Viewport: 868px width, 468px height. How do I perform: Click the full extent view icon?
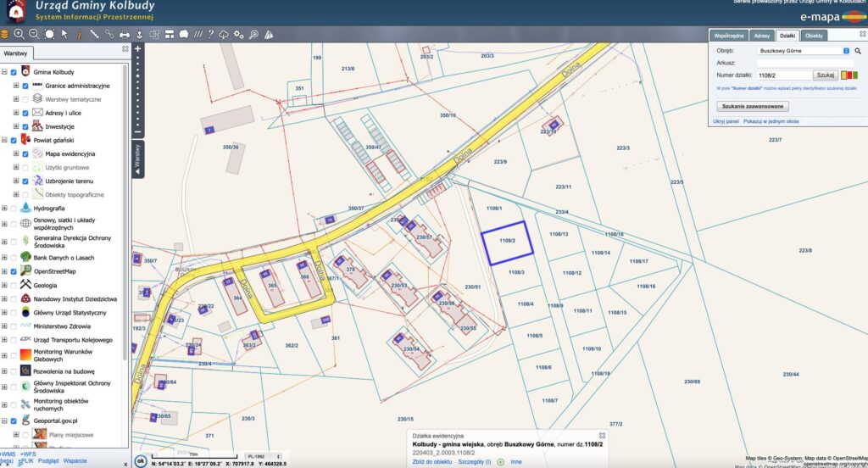click(x=49, y=35)
